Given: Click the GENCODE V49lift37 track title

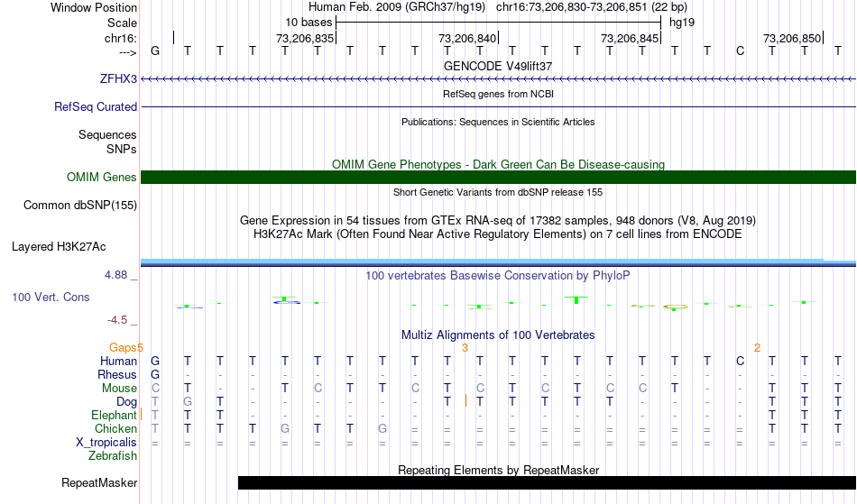Looking at the screenshot, I should pyautogui.click(x=498, y=66).
